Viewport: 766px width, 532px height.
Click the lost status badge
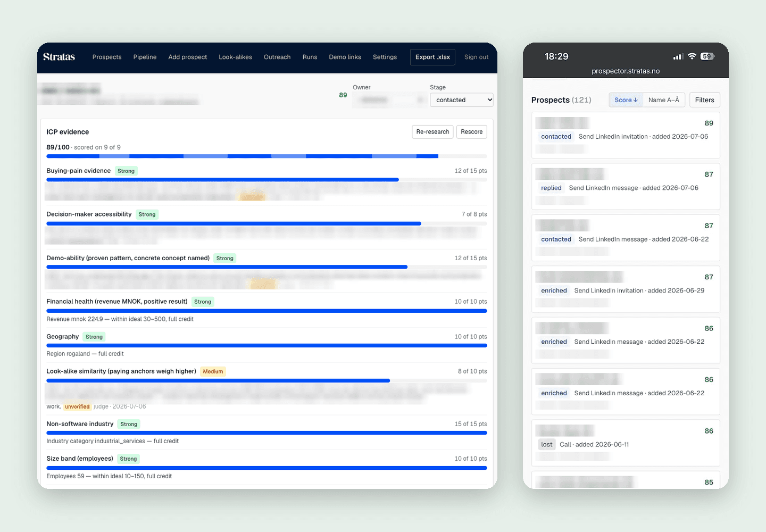click(x=547, y=444)
